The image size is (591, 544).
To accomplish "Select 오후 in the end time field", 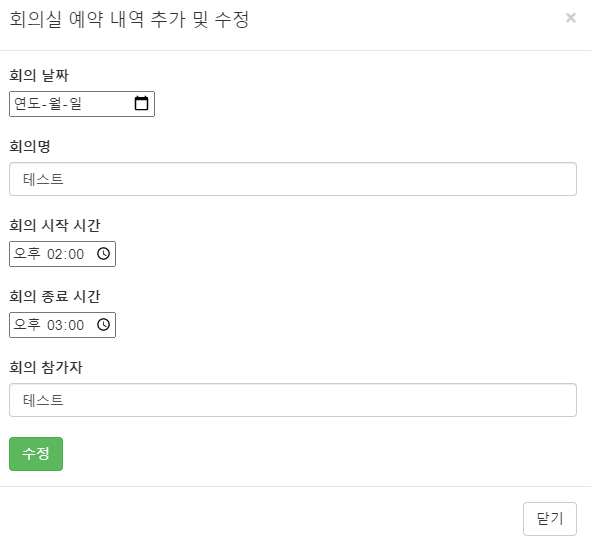I will 27,324.
